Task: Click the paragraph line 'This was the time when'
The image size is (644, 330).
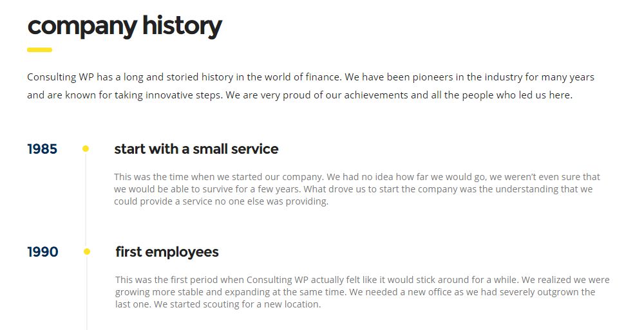Action: (357, 177)
